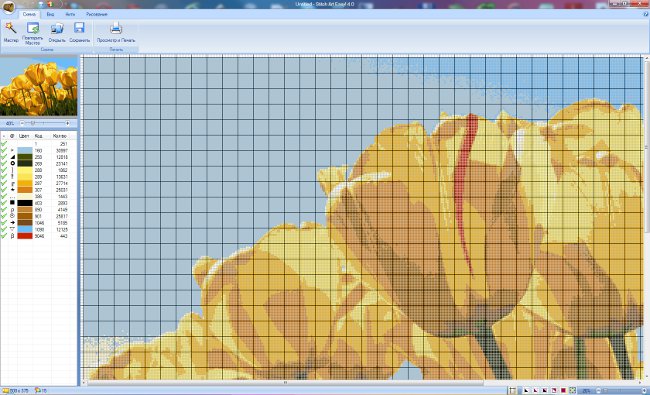Uncheck the olive green 255 thread checkmark
The height and width of the screenshot is (395, 650).
4,157
